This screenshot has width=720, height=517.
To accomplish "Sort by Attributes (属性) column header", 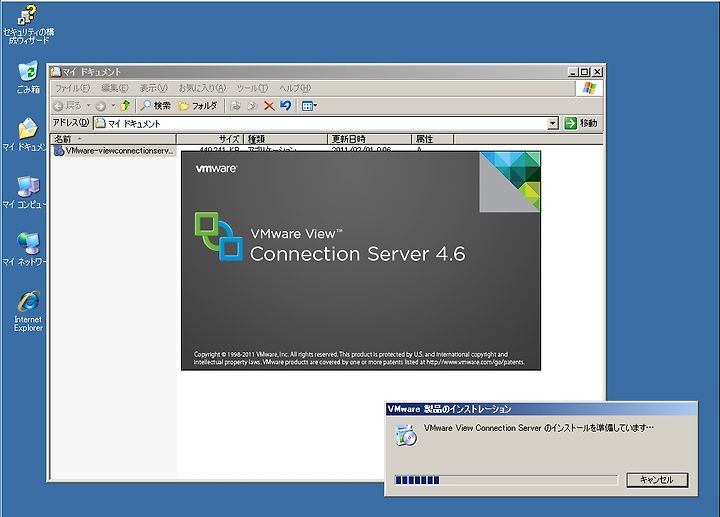I will coord(432,139).
